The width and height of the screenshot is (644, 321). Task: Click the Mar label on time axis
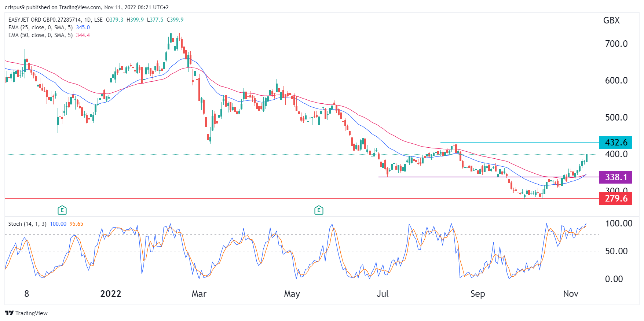click(199, 294)
